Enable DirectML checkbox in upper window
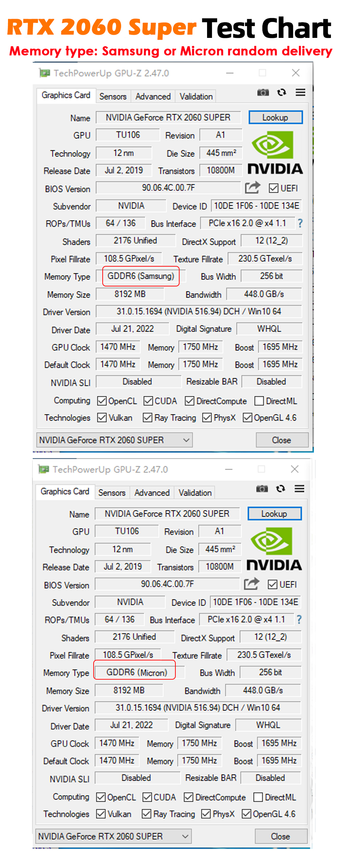This screenshot has width=348, height=868. coord(259,401)
